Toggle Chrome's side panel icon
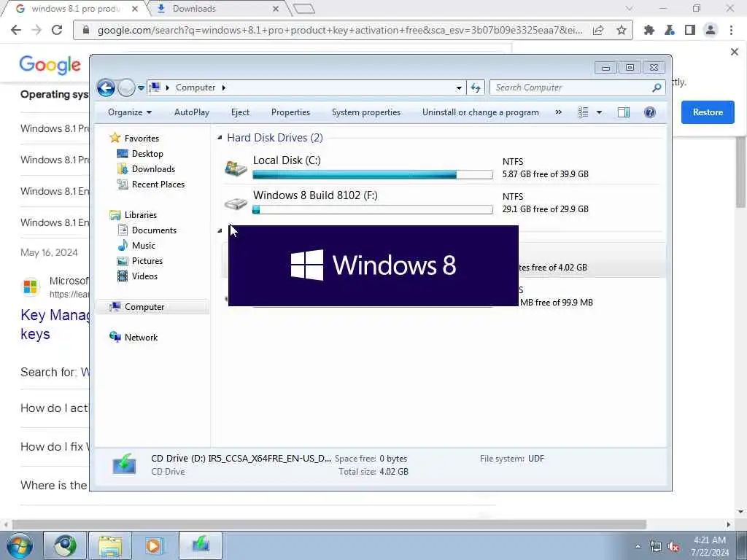Screen dimensions: 747x560 690,30
